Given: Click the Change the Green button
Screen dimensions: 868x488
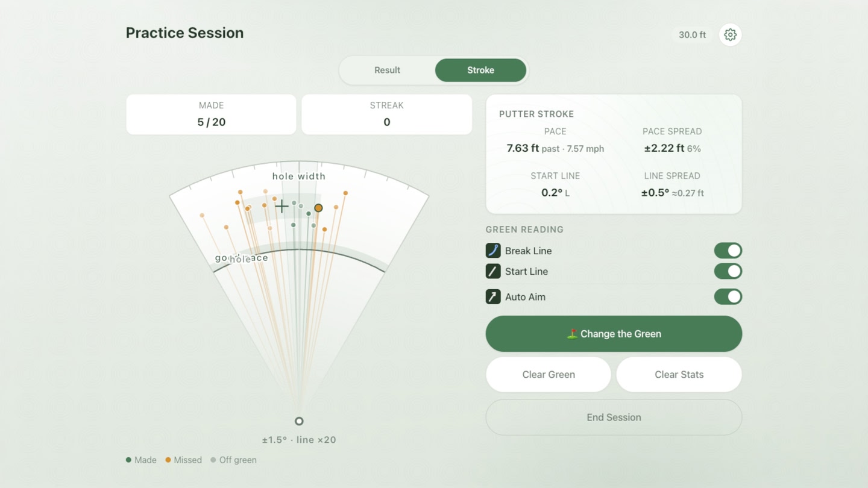Looking at the screenshot, I should click(614, 334).
